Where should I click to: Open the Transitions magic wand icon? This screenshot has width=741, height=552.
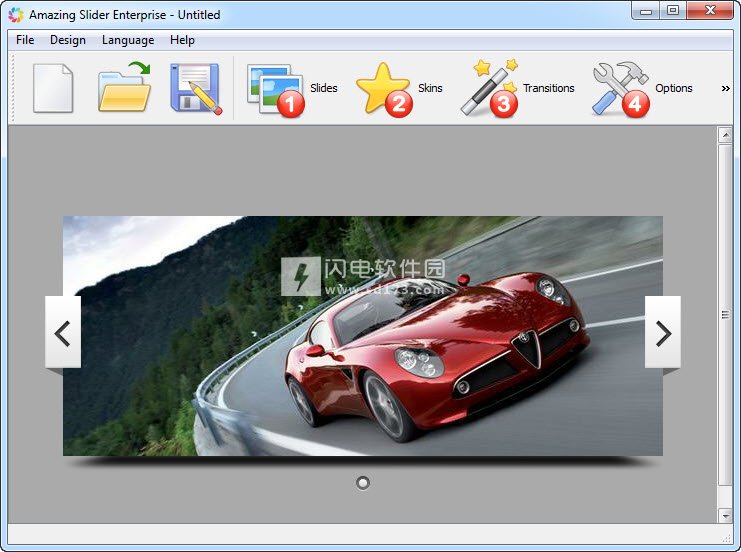click(490, 88)
